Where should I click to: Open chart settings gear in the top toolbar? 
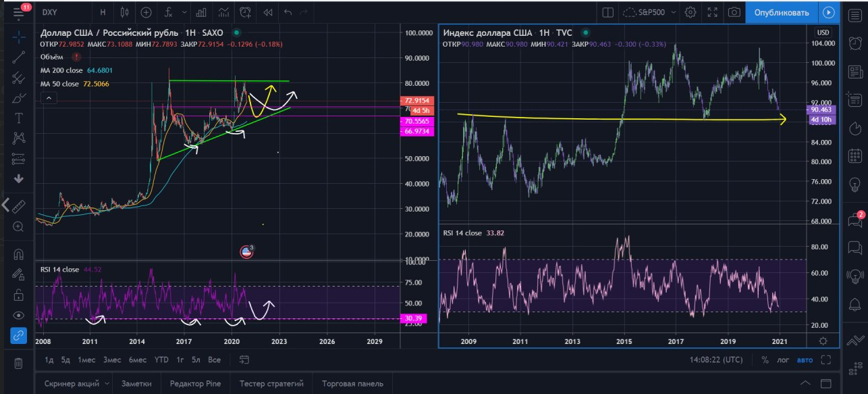(x=690, y=12)
